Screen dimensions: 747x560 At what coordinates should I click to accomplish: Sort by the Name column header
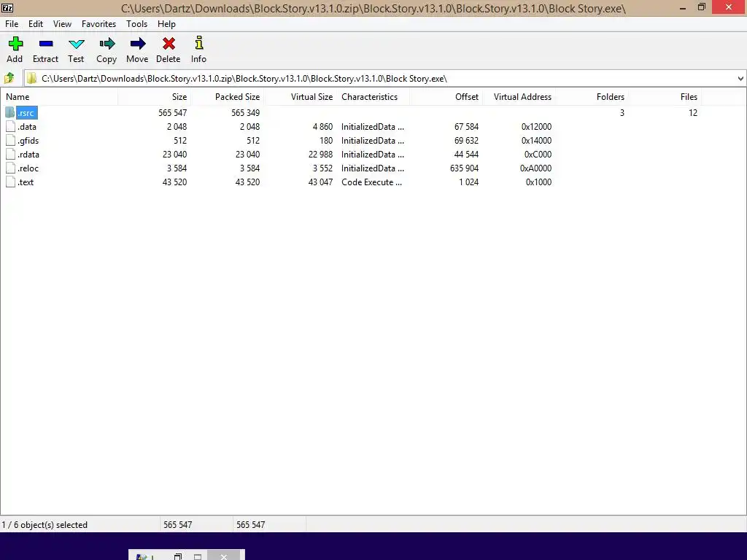click(59, 97)
